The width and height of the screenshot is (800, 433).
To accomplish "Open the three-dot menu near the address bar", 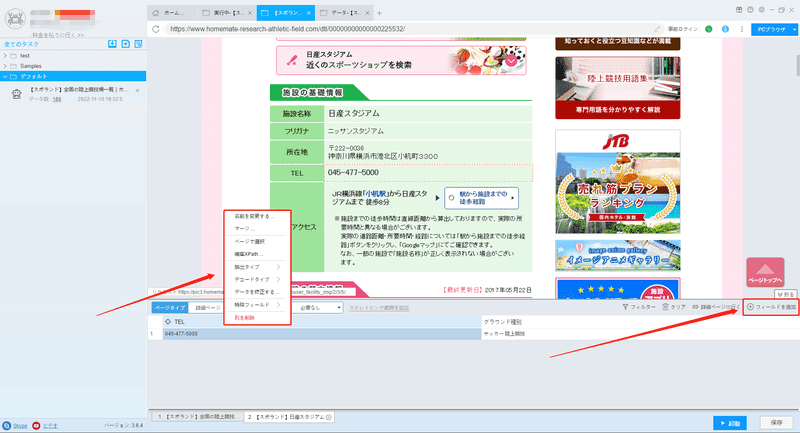I will 742,29.
